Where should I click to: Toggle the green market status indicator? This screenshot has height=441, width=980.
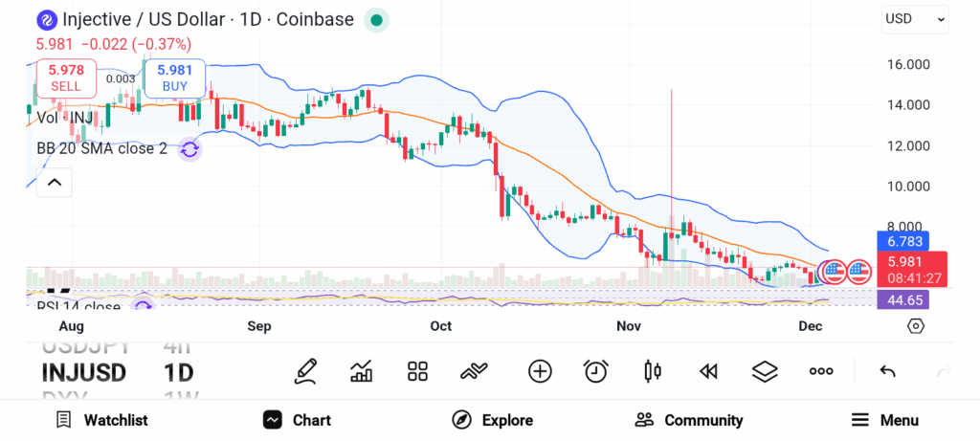(377, 19)
